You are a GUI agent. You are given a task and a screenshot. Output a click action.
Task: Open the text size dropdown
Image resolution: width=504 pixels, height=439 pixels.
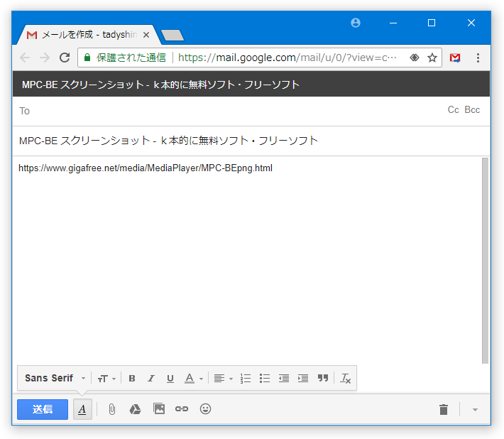(x=106, y=379)
